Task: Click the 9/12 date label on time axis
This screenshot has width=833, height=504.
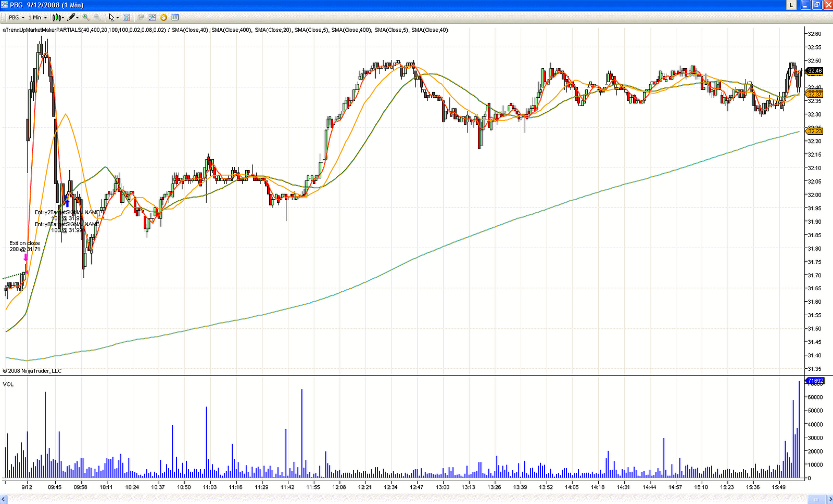Action: click(x=27, y=487)
